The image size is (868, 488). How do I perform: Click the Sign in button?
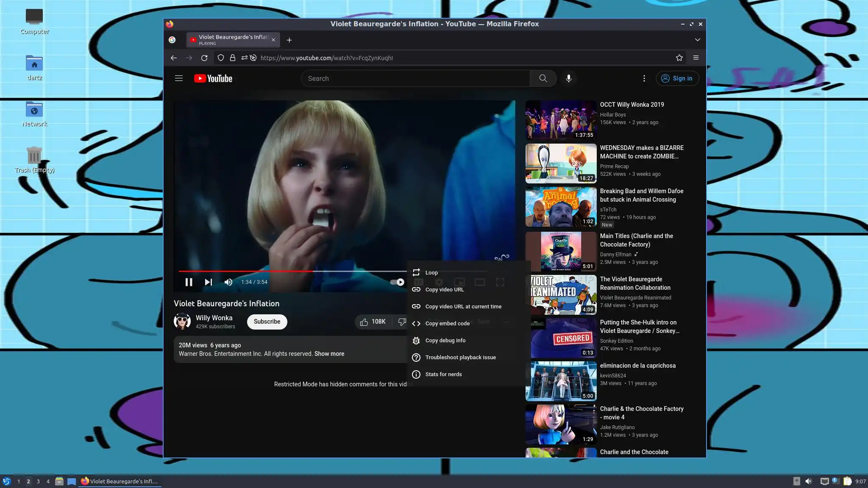pyautogui.click(x=677, y=78)
